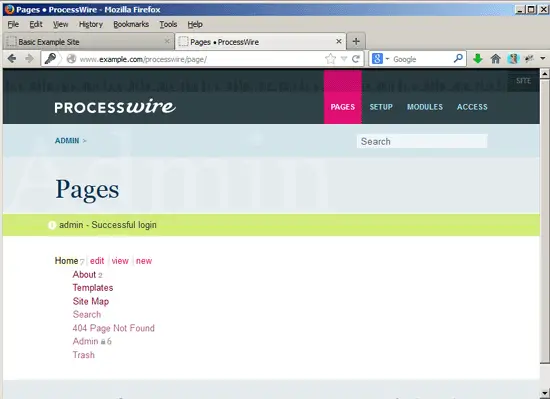Screen dimensions: 550x399
Task: Open the View menu
Action: coord(60,24)
